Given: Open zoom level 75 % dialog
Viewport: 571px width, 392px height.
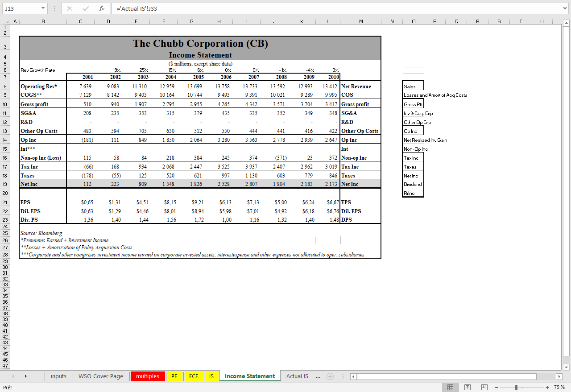Looking at the screenshot, I should point(559,387).
